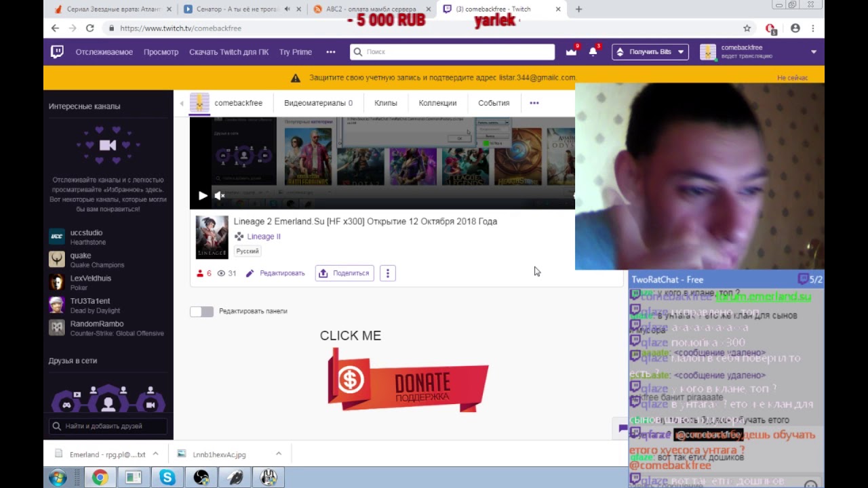
Task: Open notifications bell icon
Action: [593, 52]
